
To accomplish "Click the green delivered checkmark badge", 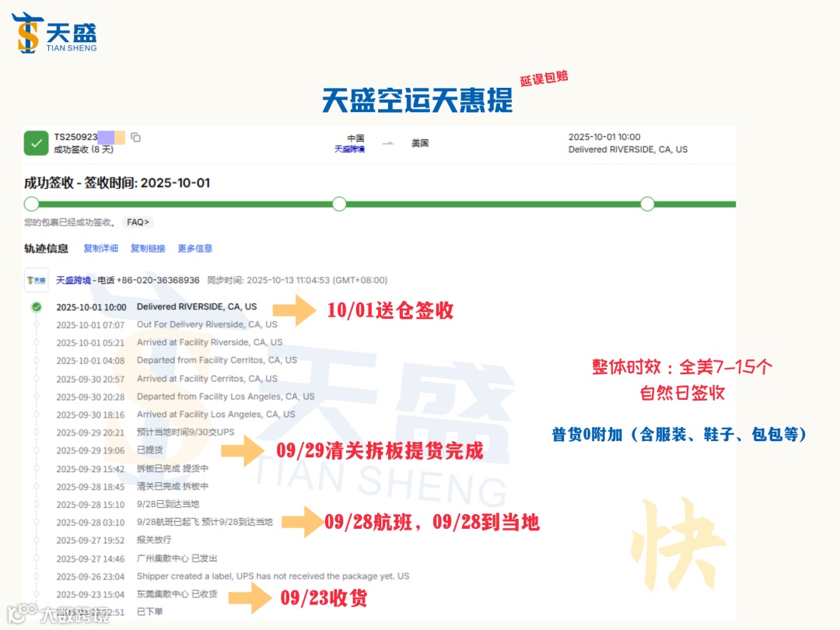I will (36, 143).
